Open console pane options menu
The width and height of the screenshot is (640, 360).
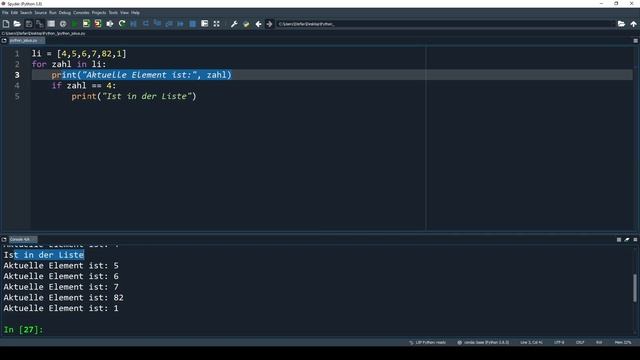click(635, 240)
